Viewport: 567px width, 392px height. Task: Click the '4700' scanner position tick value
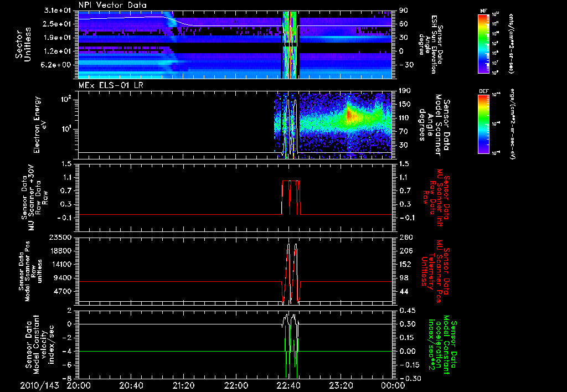tap(63, 291)
